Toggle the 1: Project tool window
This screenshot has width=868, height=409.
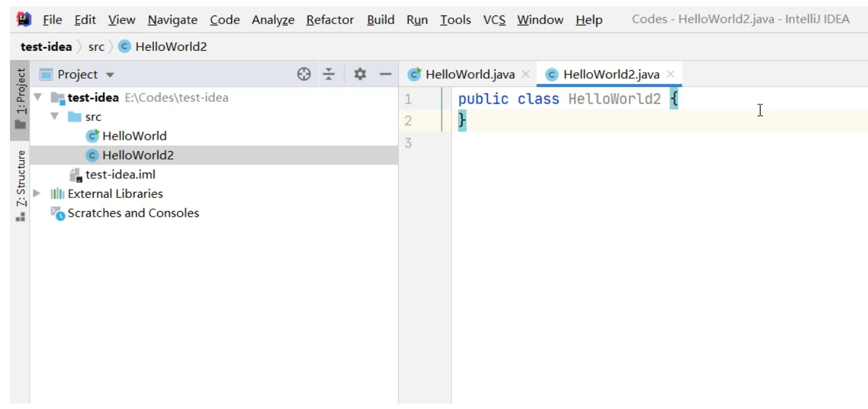(x=20, y=99)
